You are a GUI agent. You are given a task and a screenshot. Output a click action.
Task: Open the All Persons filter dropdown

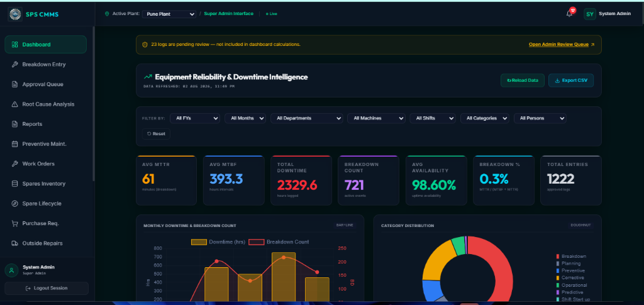coord(540,118)
